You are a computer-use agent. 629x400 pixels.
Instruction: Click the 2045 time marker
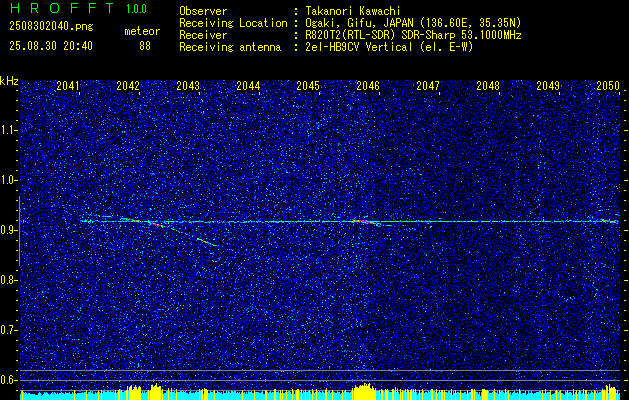(x=308, y=86)
